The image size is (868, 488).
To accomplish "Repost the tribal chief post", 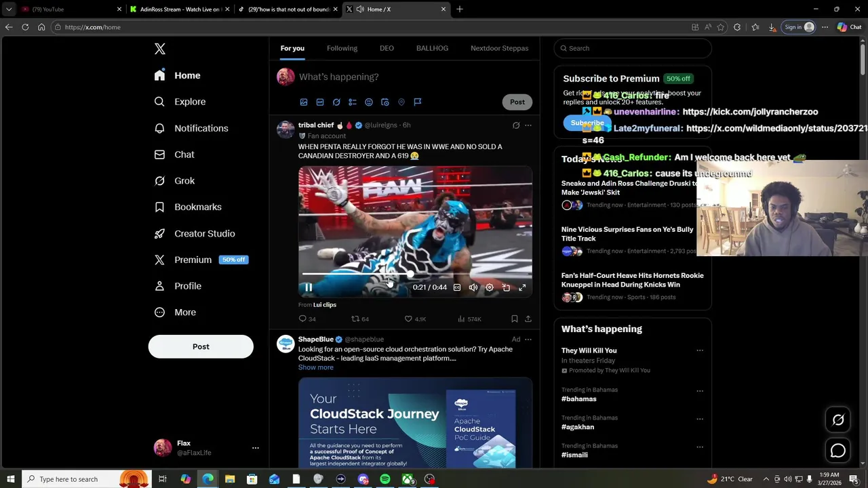I will [360, 319].
